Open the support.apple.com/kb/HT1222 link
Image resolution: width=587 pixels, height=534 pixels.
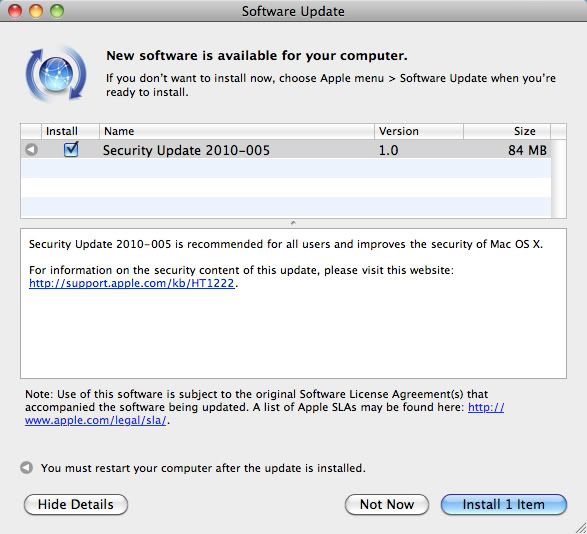(132, 283)
